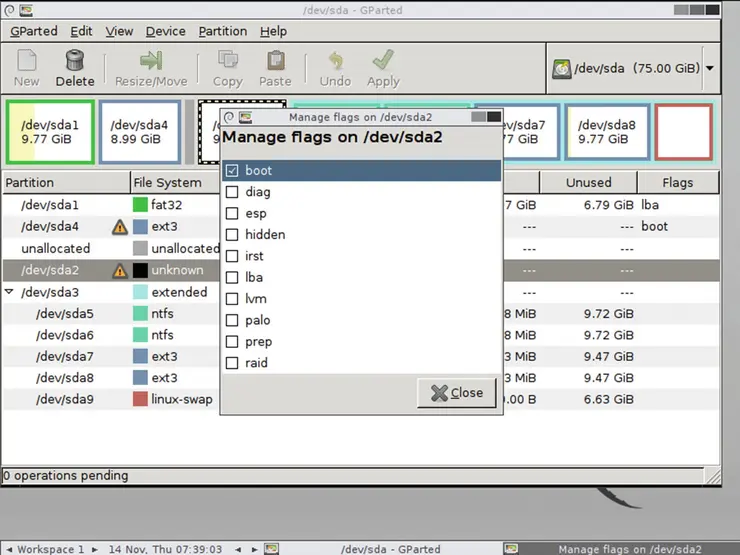
Task: Open the Partition menu
Action: (x=222, y=31)
